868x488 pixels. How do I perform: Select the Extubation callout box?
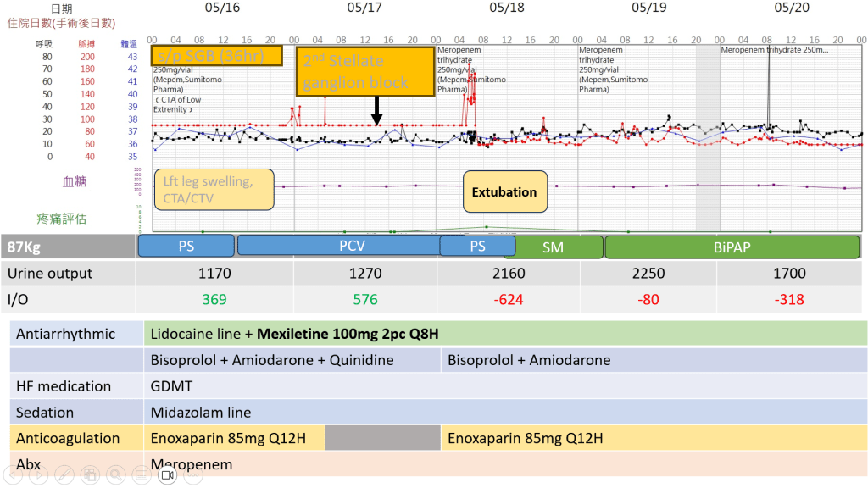[x=504, y=192]
